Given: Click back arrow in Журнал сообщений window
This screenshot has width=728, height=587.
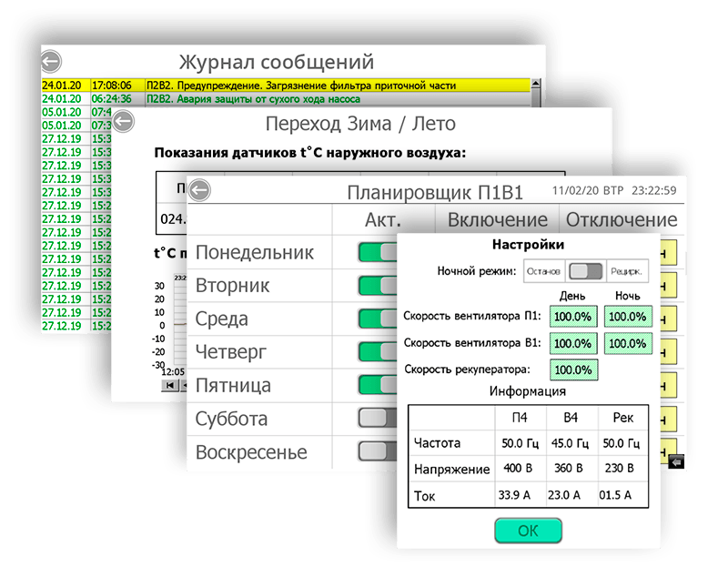Looking at the screenshot, I should pos(51,62).
